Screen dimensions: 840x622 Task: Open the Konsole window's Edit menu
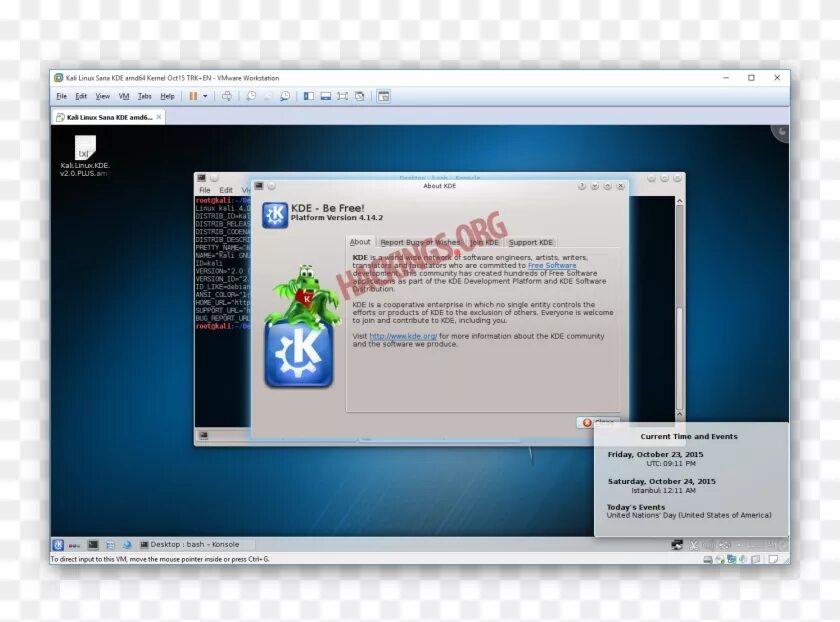point(226,190)
